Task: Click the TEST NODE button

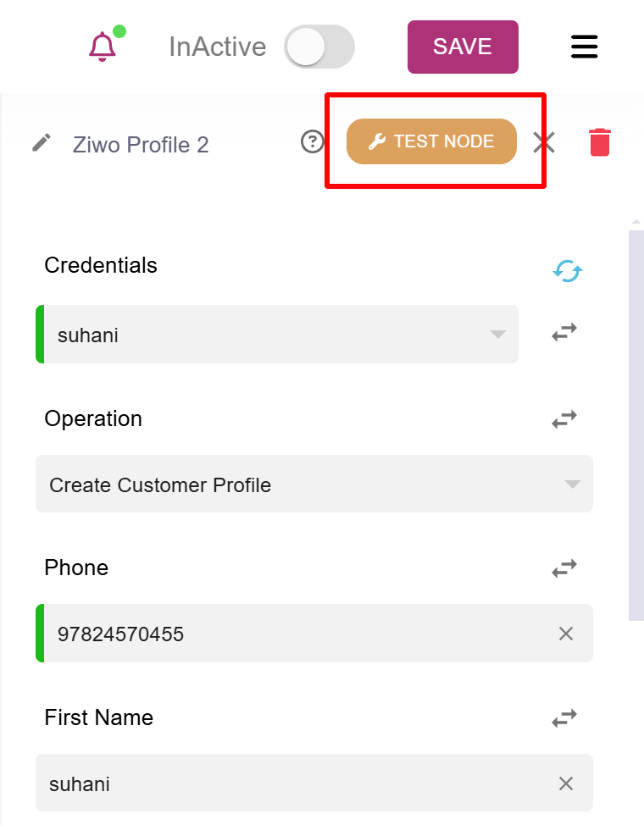Action: [431, 141]
